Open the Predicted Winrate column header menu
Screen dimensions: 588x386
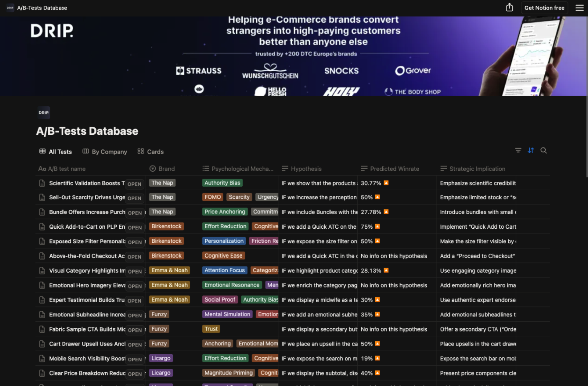[394, 169]
